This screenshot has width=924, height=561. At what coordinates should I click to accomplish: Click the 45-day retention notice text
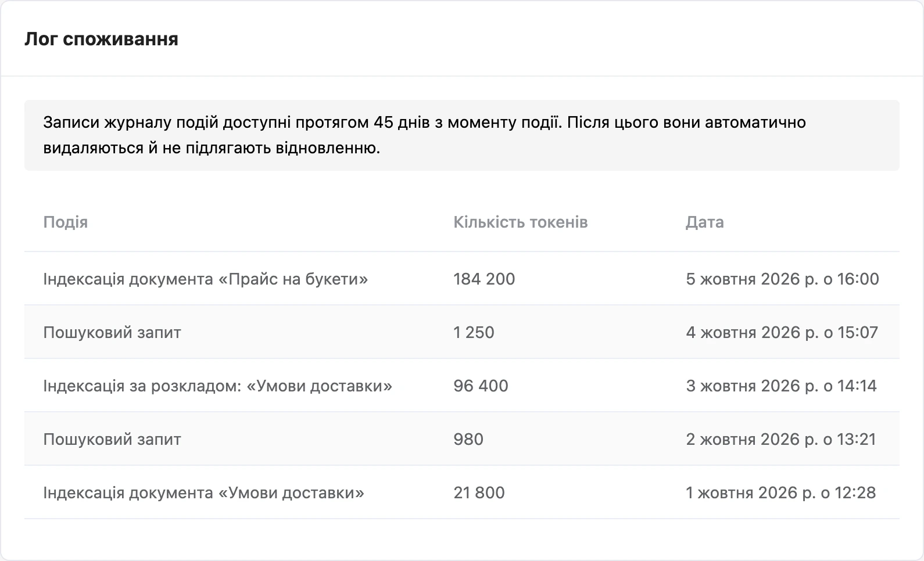(424, 135)
